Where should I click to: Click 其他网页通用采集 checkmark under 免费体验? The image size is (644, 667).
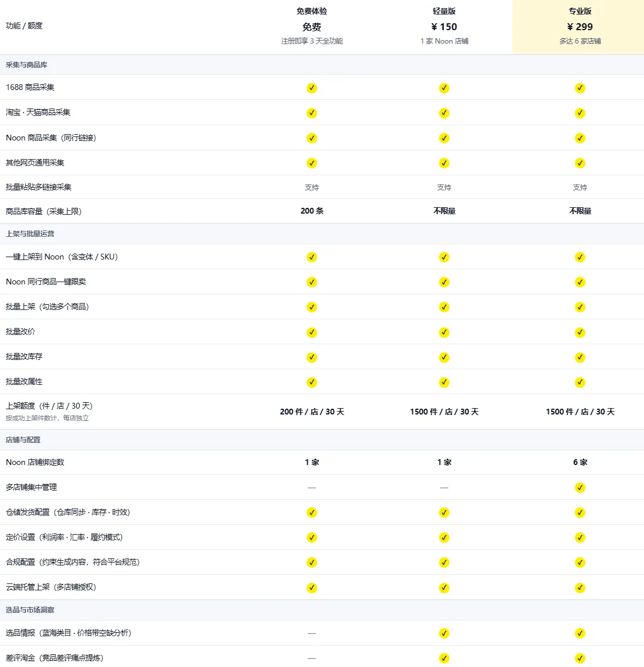[312, 163]
